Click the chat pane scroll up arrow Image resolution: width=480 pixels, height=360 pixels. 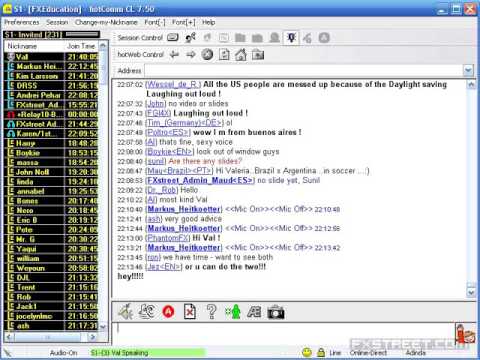[471, 84]
